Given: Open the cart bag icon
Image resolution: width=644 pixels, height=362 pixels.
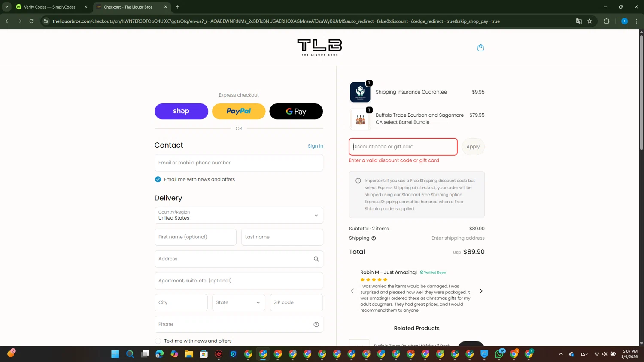Looking at the screenshot, I should 480,48.
